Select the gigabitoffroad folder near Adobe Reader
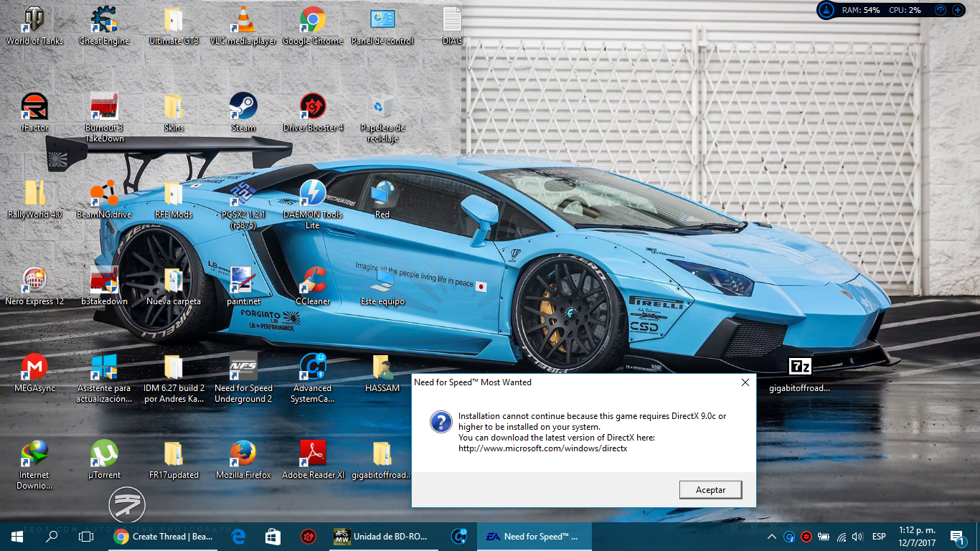This screenshot has width=980, height=551. (x=382, y=460)
